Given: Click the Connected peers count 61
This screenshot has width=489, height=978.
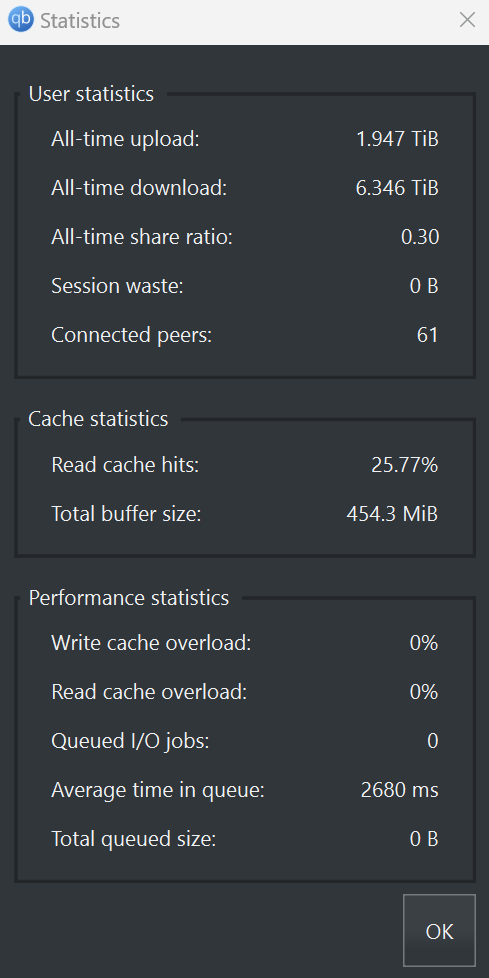Looking at the screenshot, I should [x=427, y=335].
